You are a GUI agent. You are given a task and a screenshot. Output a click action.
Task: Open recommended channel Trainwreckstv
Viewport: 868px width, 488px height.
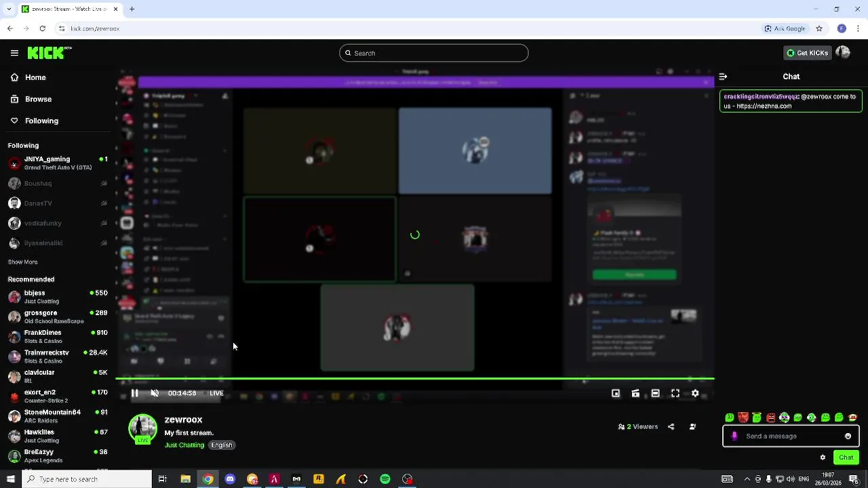click(x=58, y=357)
